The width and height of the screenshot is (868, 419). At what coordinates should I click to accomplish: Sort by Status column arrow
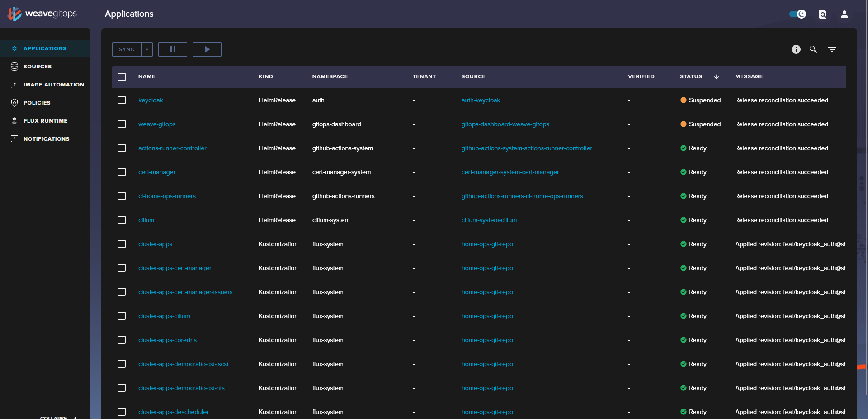click(717, 77)
